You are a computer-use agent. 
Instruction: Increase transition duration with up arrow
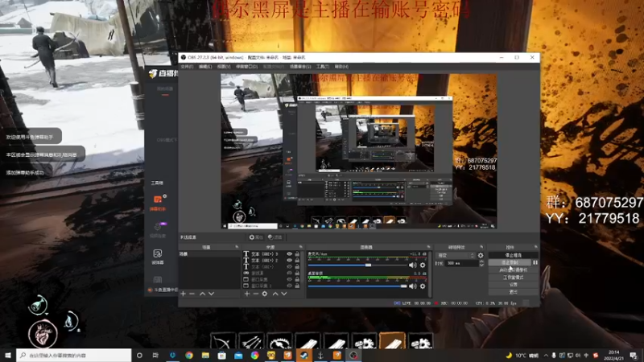pos(481,261)
